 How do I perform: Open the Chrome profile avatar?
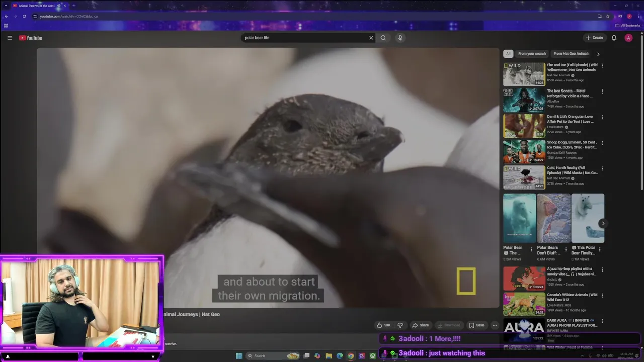tap(629, 16)
